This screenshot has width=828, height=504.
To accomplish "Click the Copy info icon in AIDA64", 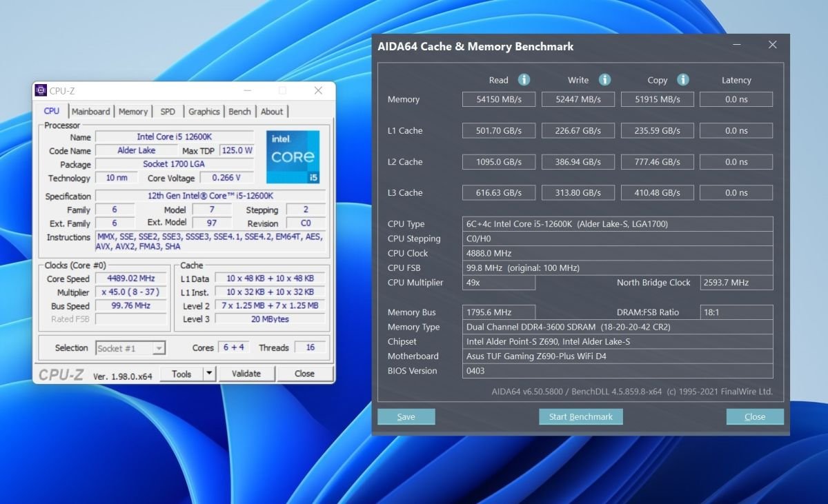I will 682,79.
